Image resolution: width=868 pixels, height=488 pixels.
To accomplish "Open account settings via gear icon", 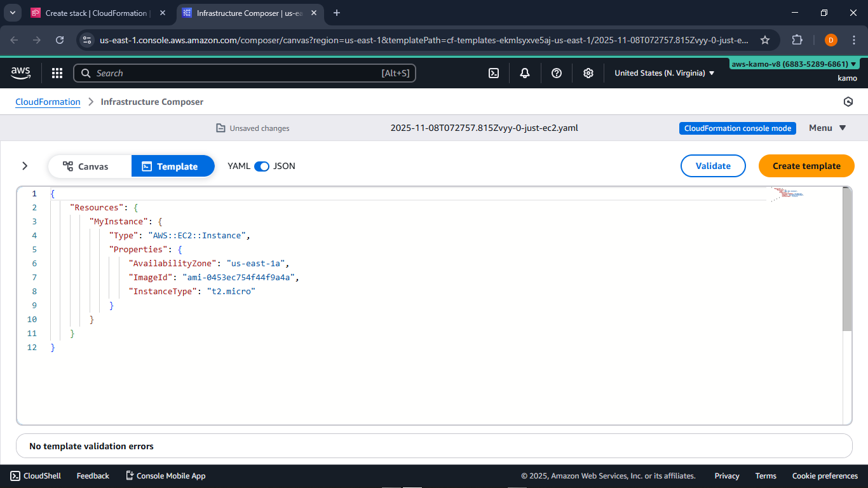I will pyautogui.click(x=588, y=73).
